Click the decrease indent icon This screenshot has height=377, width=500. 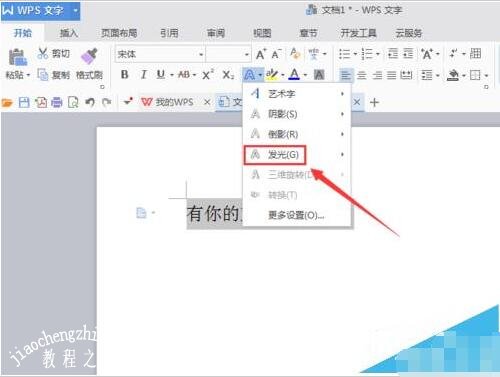point(393,54)
